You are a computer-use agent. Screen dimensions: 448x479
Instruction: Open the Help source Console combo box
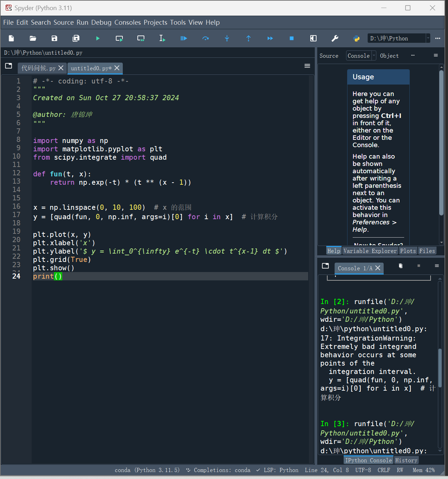(361, 56)
